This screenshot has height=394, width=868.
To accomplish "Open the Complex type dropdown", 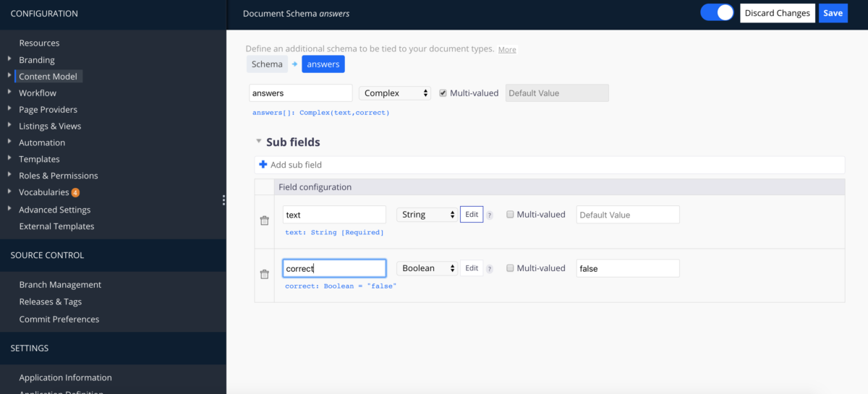I will [x=395, y=93].
